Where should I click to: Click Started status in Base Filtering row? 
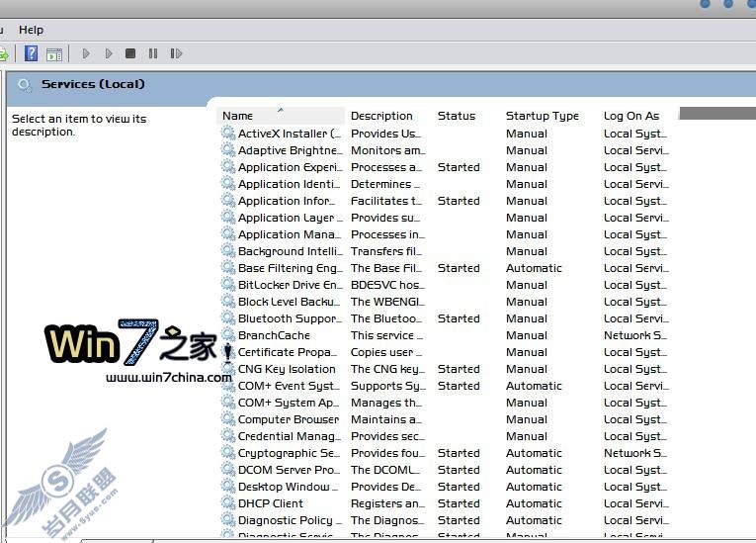pos(459,268)
